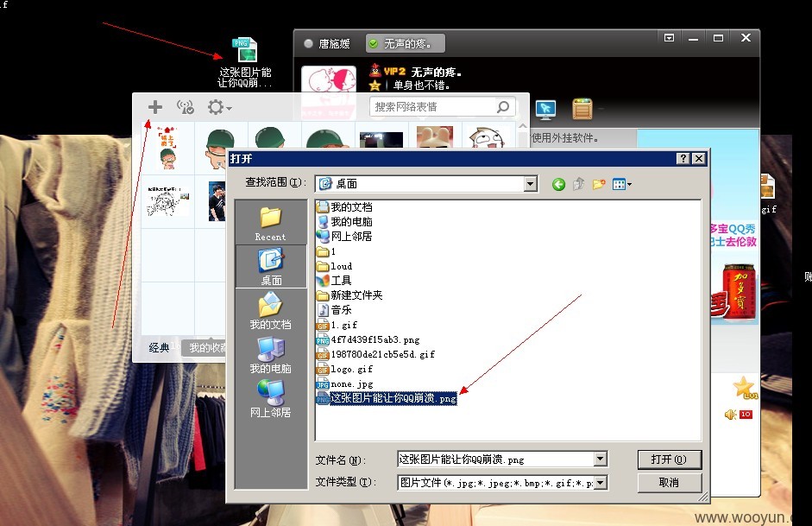Select 我的文档 in places sidebar

click(x=270, y=310)
